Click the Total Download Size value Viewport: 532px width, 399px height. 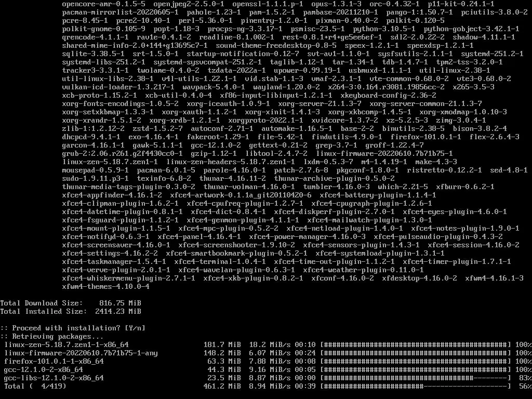pos(120,303)
